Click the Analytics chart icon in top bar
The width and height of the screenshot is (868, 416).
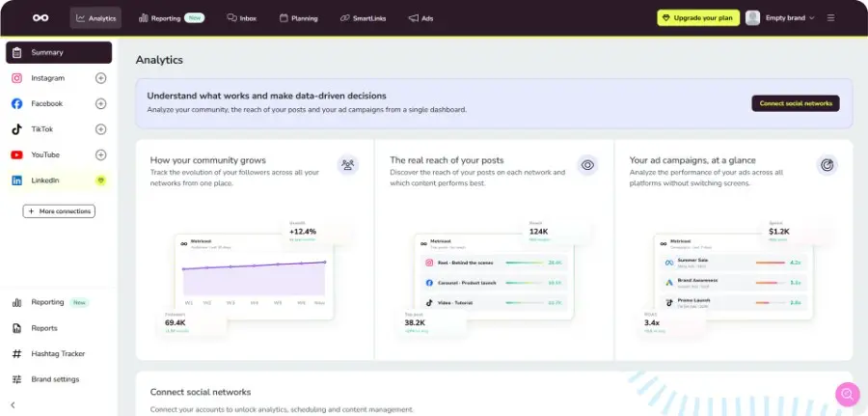(x=80, y=18)
